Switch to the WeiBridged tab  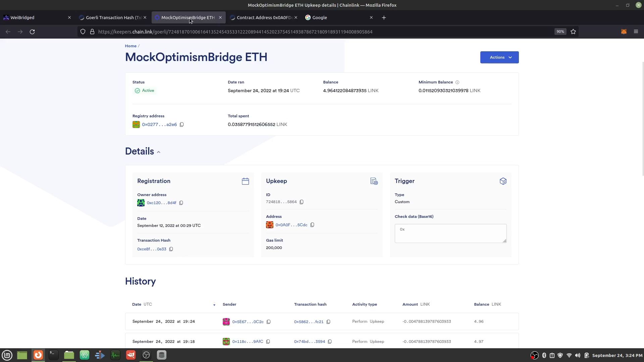(x=37, y=17)
